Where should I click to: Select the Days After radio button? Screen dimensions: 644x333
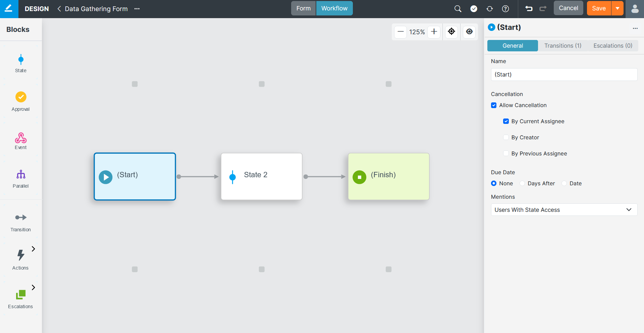tap(522, 183)
